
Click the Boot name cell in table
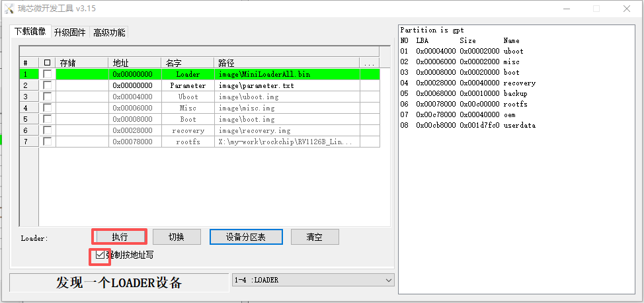[x=188, y=119]
